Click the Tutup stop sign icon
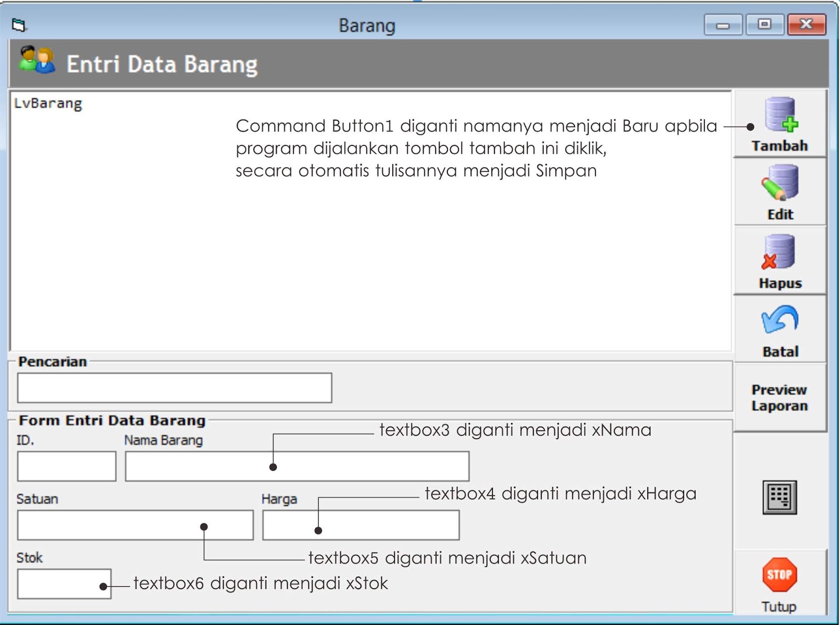The image size is (840, 625). tap(779, 574)
